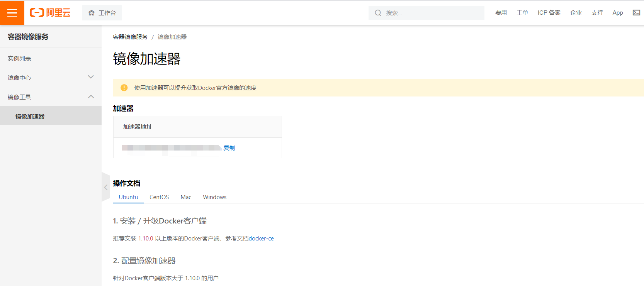Open the 费用 top menu
The image size is (644, 286).
coord(501,13)
